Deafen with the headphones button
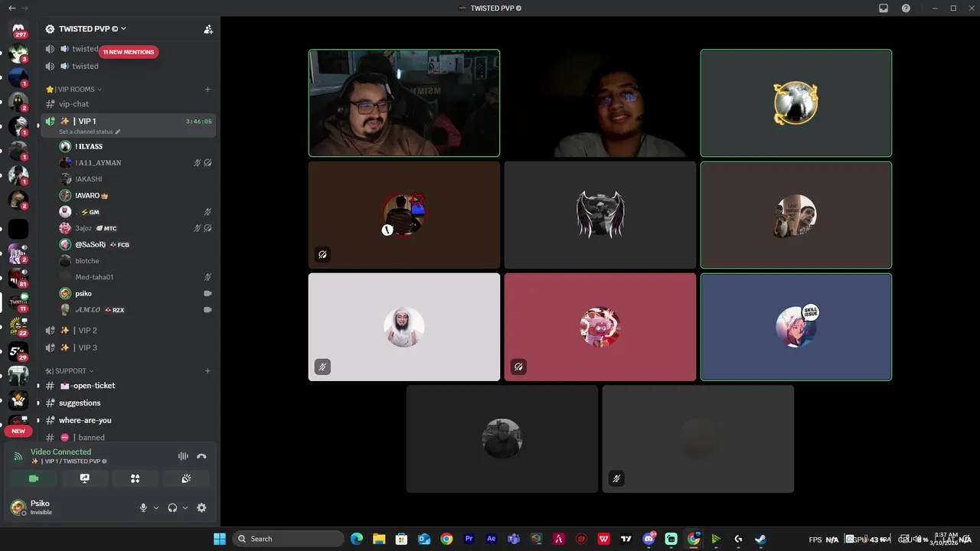The width and height of the screenshot is (980, 551). pyautogui.click(x=172, y=507)
